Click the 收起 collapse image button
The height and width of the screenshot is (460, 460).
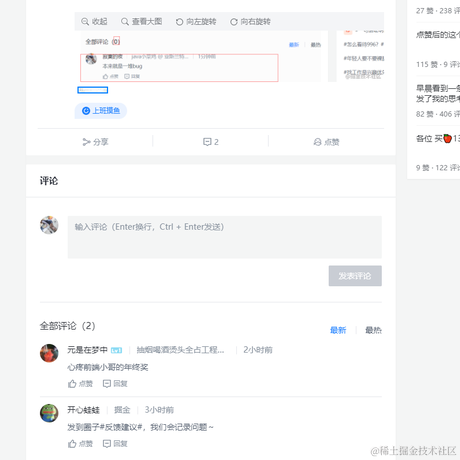pyautogui.click(x=94, y=22)
